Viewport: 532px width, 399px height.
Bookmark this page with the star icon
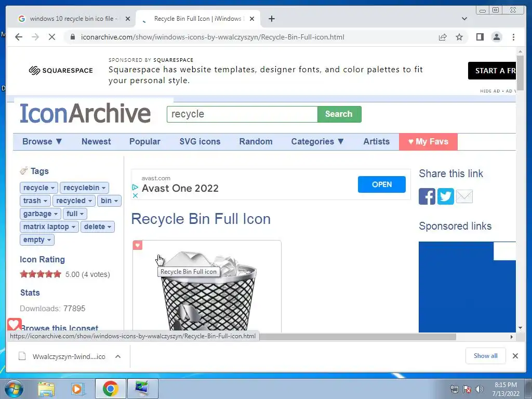tap(459, 37)
